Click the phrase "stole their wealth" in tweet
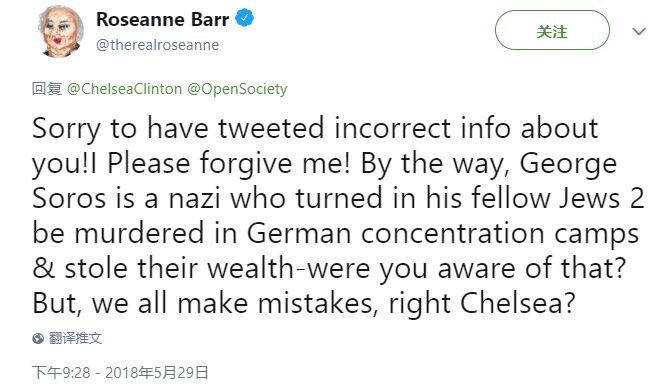This screenshot has width=664, height=391. [179, 269]
